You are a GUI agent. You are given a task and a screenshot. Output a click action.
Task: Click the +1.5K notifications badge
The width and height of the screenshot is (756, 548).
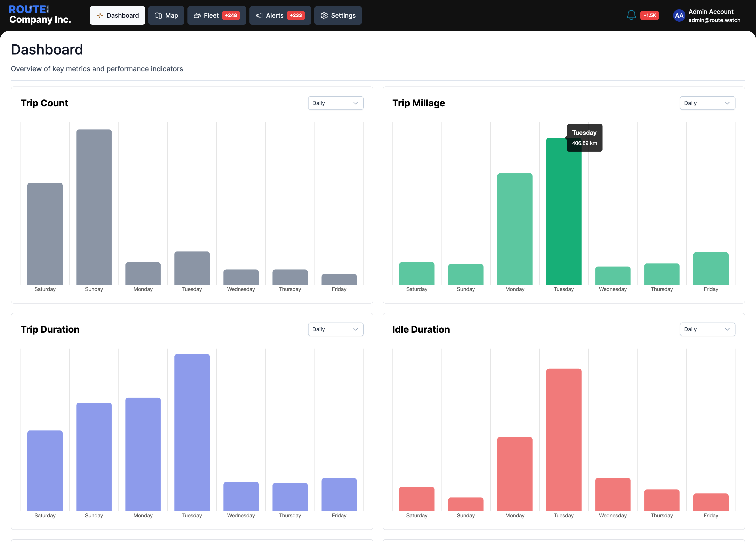(x=649, y=15)
